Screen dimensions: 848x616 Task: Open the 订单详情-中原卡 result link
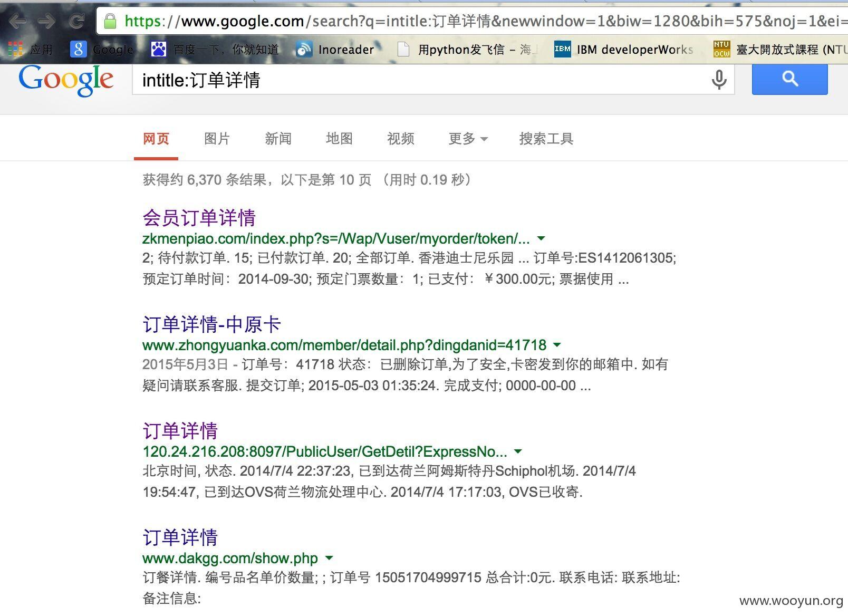click(211, 324)
